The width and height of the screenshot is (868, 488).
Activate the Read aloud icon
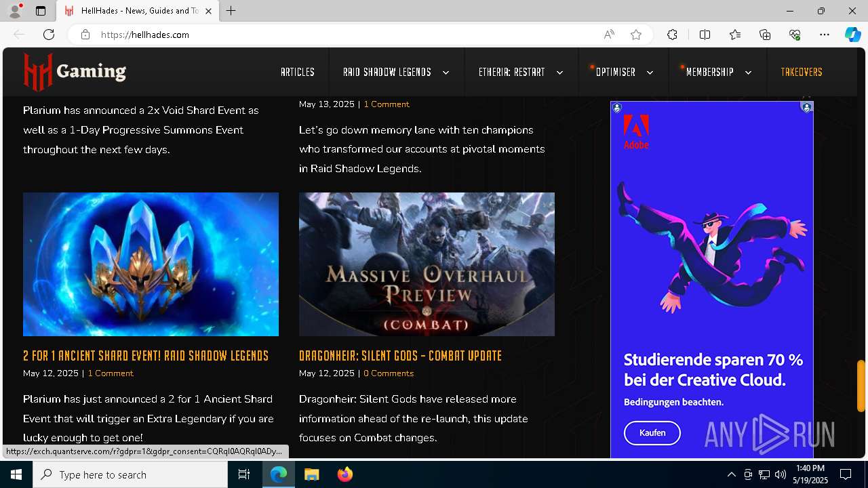tap(609, 35)
